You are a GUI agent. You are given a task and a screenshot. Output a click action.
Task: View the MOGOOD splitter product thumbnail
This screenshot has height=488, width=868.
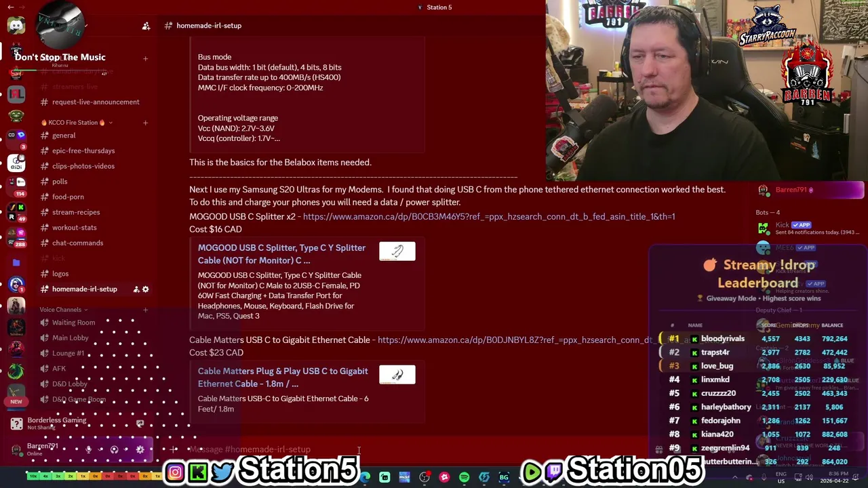coord(397,251)
